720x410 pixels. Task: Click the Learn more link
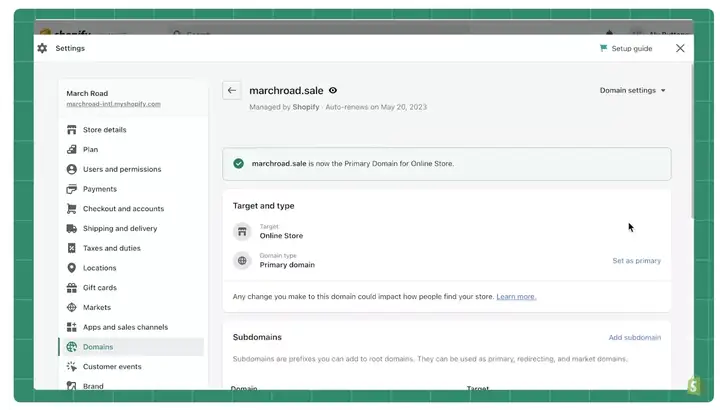click(x=516, y=297)
